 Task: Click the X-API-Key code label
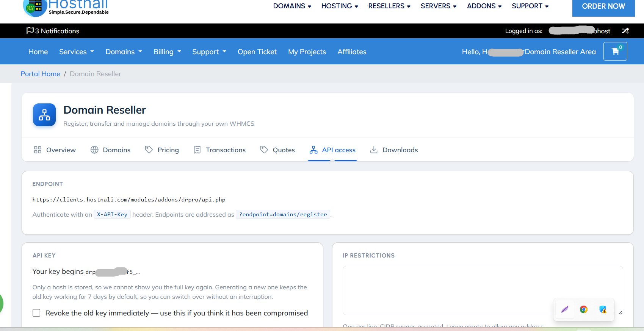click(112, 214)
